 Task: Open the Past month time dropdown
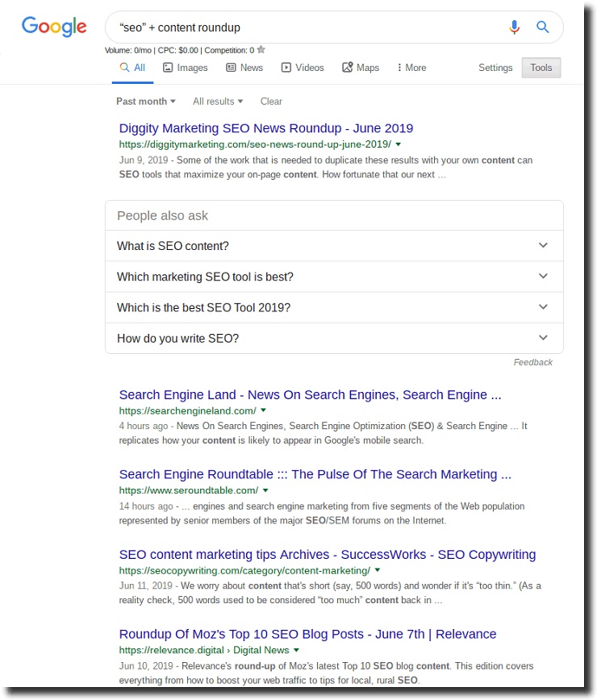[145, 102]
